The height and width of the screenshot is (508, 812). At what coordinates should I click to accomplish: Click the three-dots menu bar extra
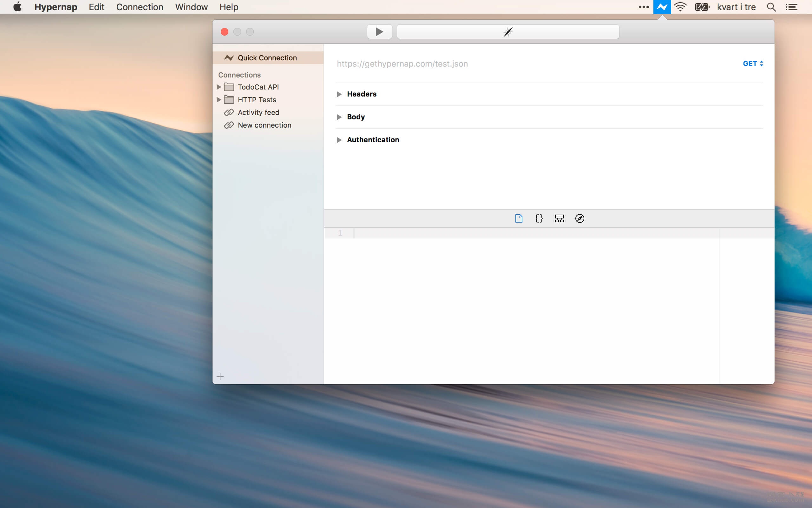644,7
